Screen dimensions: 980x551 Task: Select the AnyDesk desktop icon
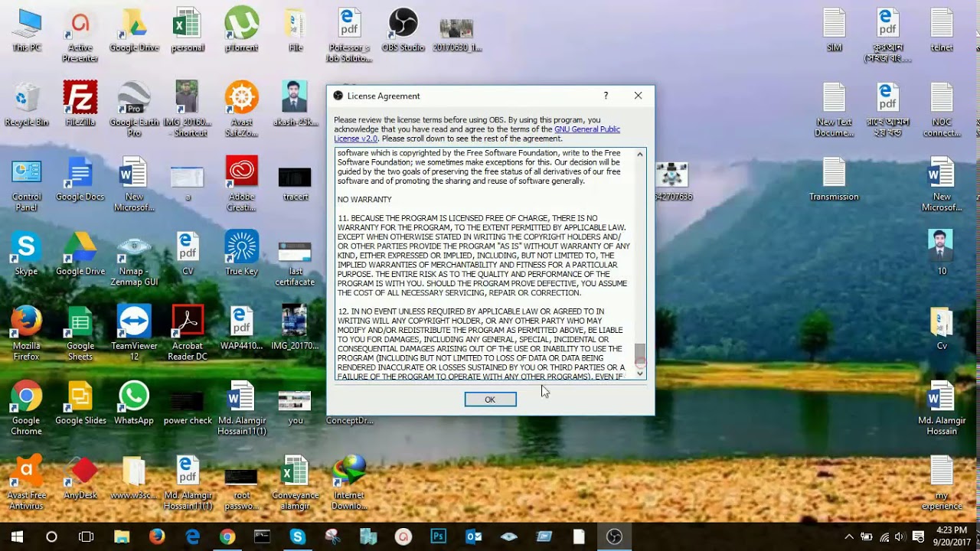80,478
